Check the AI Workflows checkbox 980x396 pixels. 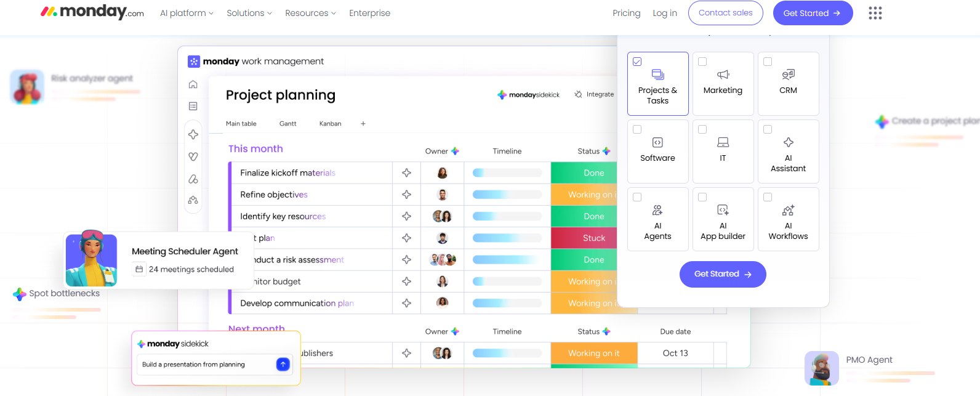click(768, 197)
